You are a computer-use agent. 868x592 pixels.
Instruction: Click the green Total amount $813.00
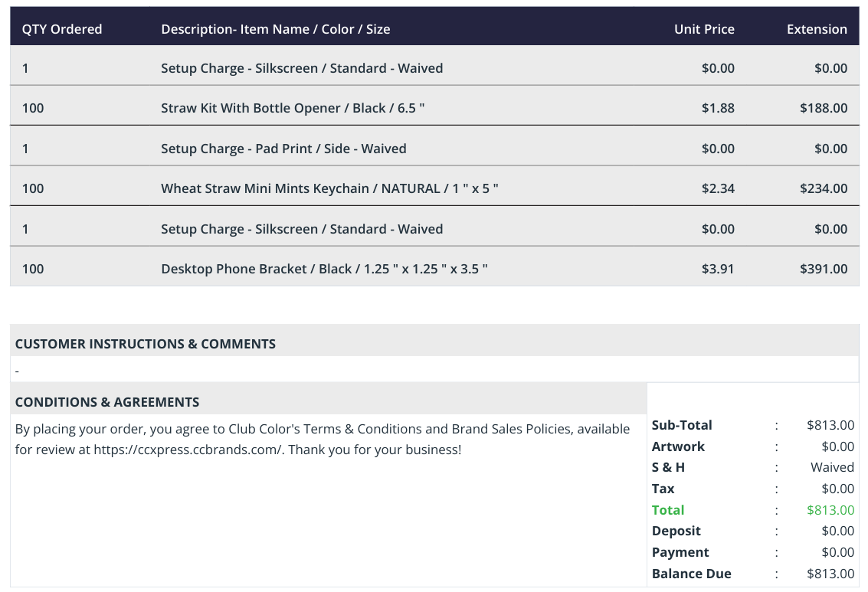click(x=830, y=510)
